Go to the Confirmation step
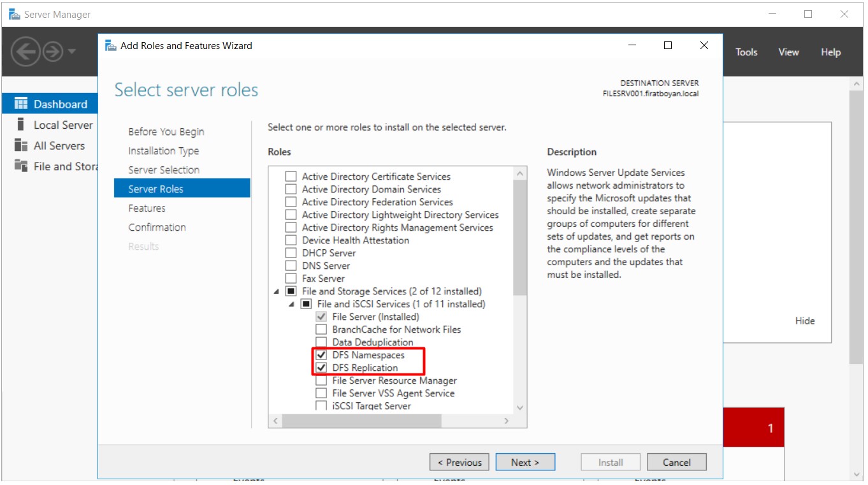This screenshot has width=868, height=485. click(x=157, y=228)
